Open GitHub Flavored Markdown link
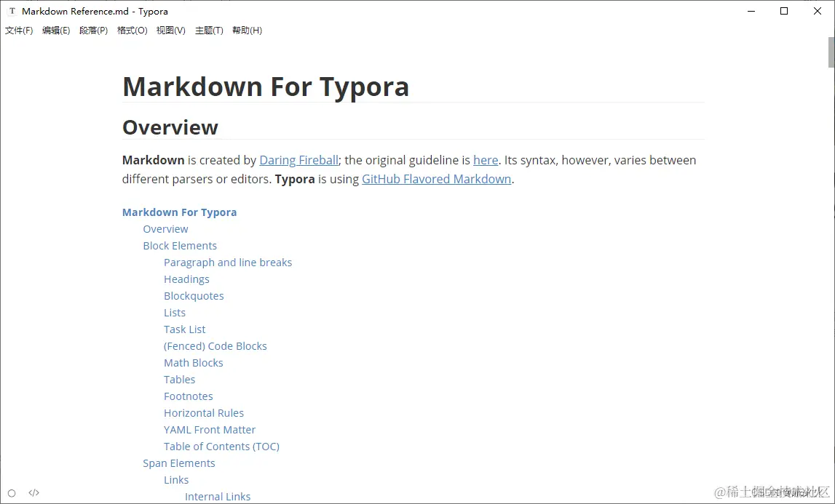This screenshot has width=835, height=504. (437, 179)
